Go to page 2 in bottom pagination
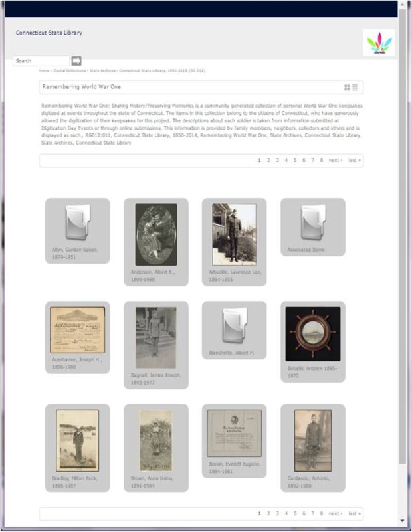The width and height of the screenshot is (412, 532). pos(268,513)
